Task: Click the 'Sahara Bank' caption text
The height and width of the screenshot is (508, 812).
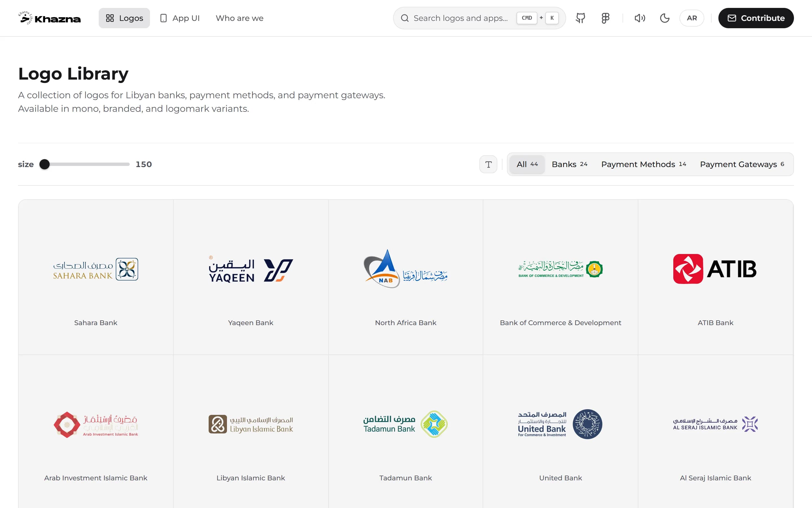Action: [96, 323]
